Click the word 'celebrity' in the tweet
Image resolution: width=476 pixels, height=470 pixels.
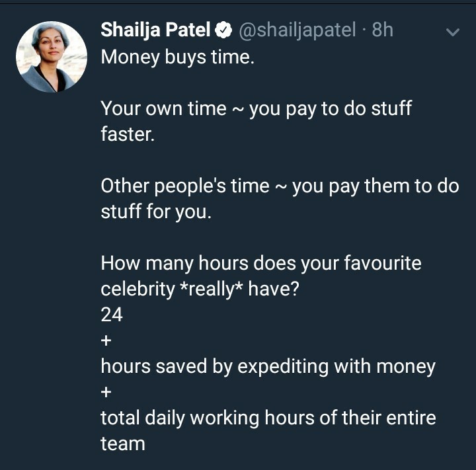[138, 289]
